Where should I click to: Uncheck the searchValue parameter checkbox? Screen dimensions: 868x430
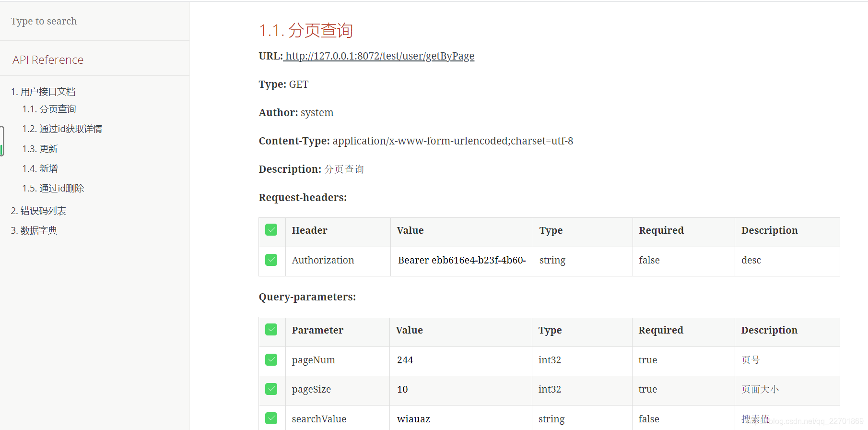[271, 418]
